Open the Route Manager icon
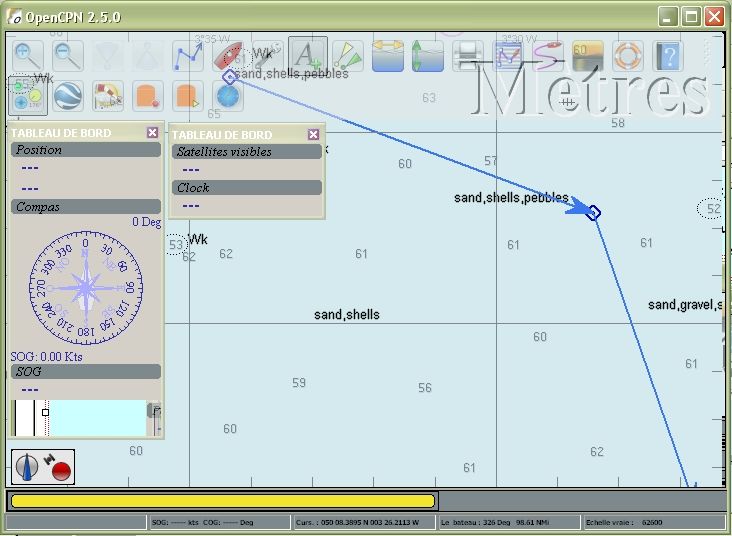Screen dimensions: 732x536 click(508, 56)
